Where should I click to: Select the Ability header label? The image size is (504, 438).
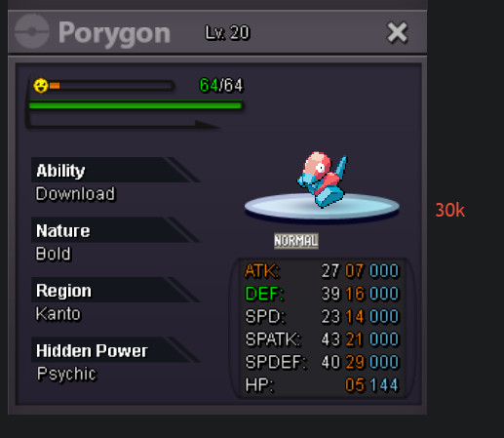(x=60, y=171)
